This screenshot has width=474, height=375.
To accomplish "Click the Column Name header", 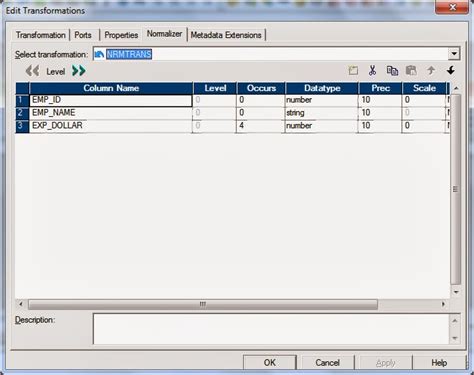I will coord(111,88).
